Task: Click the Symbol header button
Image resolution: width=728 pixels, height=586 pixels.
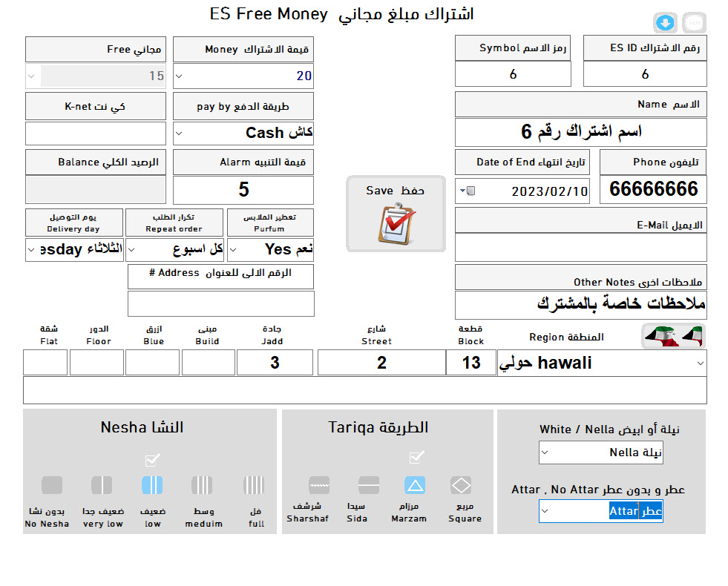Action: point(513,47)
